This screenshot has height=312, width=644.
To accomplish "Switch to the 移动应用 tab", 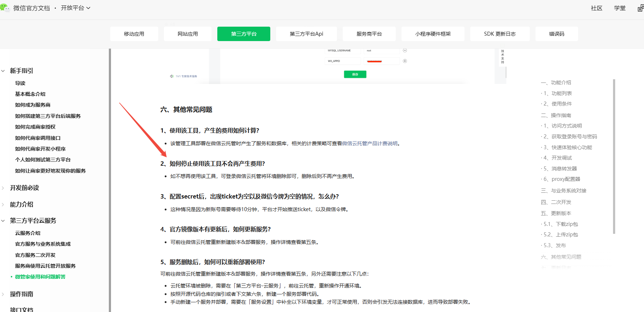I will 134,34.
